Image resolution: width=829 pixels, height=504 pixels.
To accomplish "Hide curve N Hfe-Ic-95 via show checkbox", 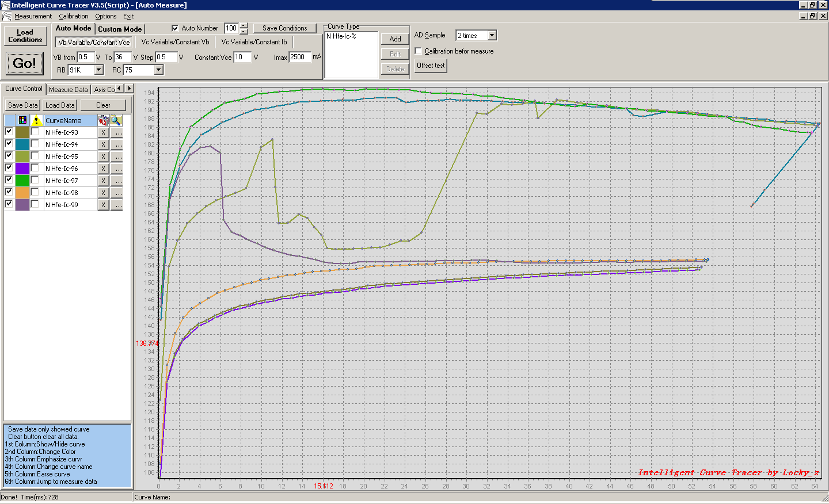I will point(9,155).
